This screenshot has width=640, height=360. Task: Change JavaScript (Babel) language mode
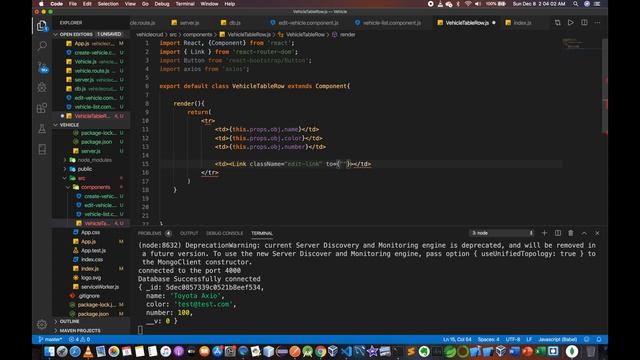558,339
